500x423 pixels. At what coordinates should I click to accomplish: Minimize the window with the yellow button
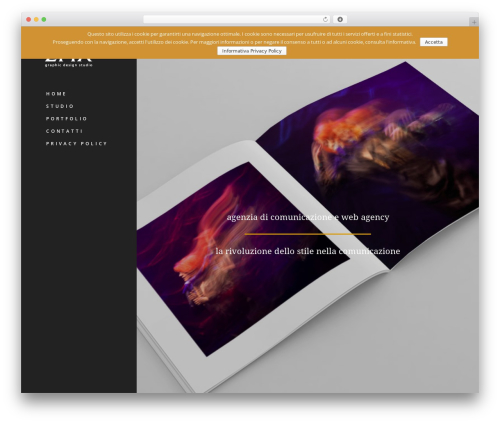click(36, 20)
